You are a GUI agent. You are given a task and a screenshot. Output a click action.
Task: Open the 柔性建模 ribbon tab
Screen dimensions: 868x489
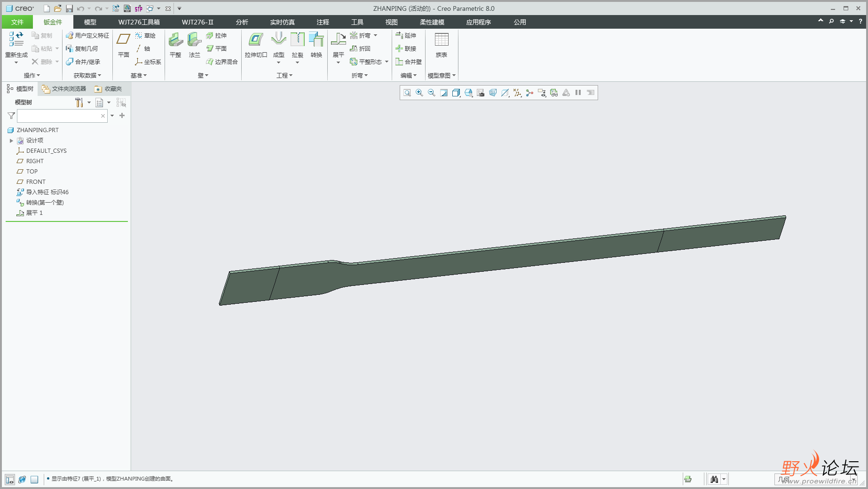tap(432, 22)
